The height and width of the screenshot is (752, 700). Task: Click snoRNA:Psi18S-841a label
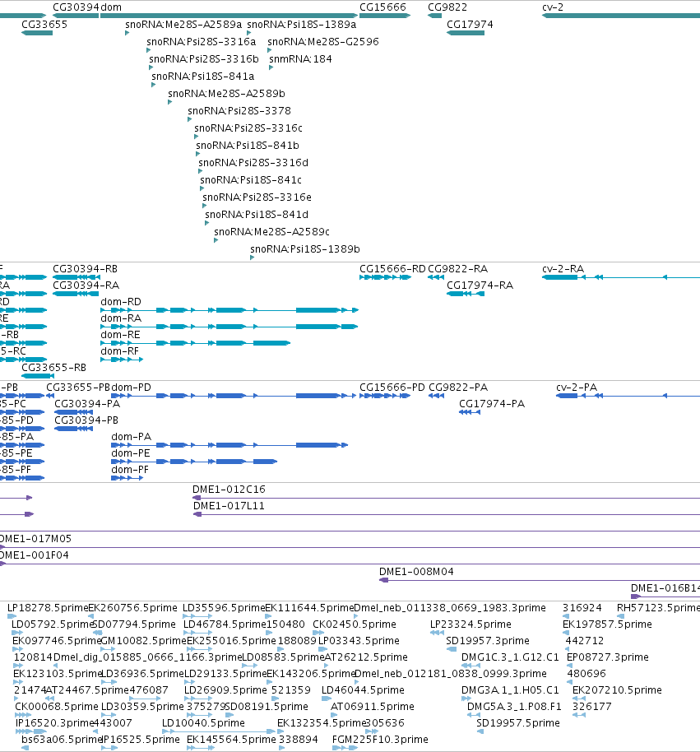pyautogui.click(x=203, y=77)
